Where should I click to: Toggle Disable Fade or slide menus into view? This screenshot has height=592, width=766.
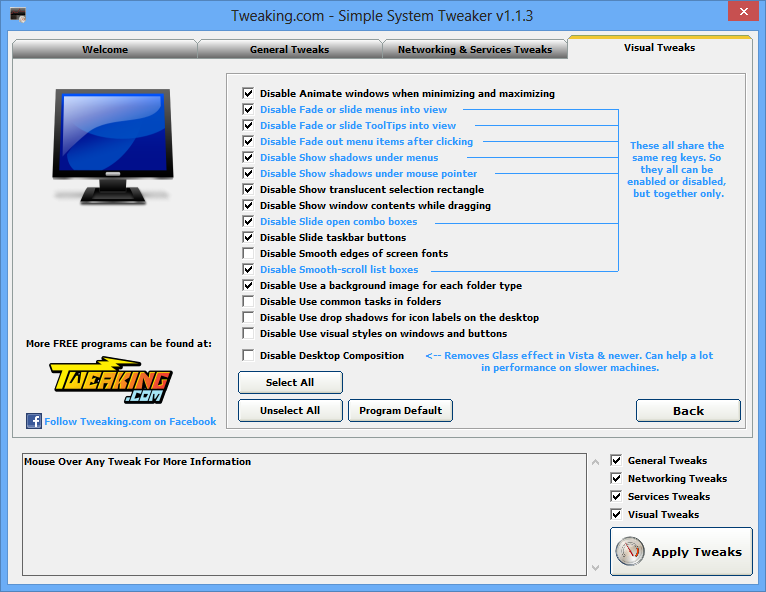tap(248, 109)
